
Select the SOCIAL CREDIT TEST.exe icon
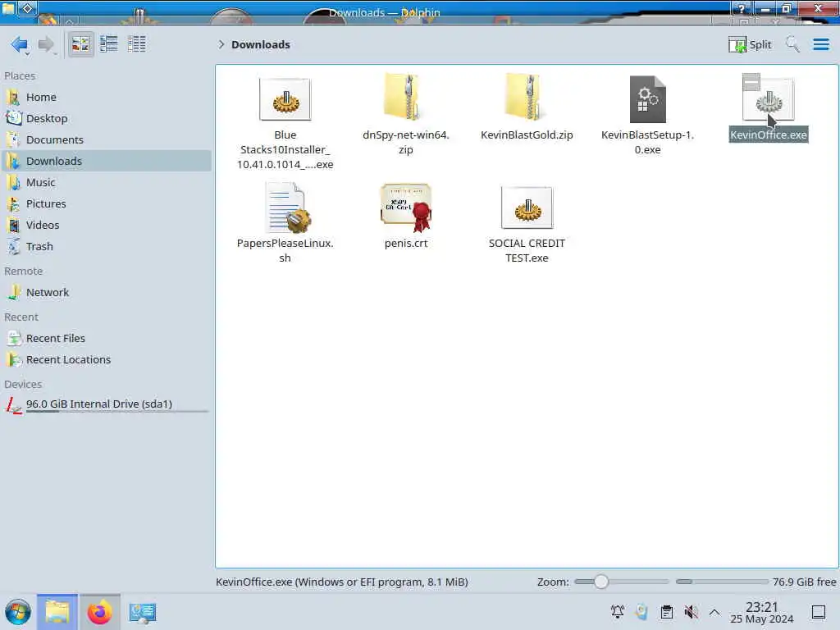pos(527,208)
